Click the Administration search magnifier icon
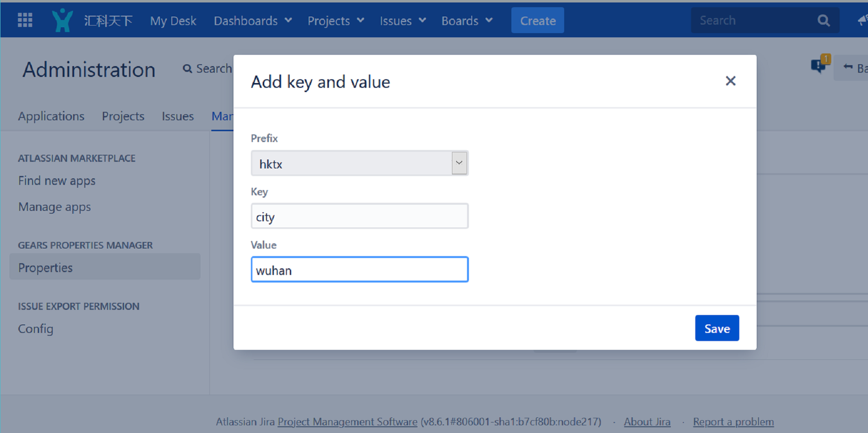 tap(187, 69)
